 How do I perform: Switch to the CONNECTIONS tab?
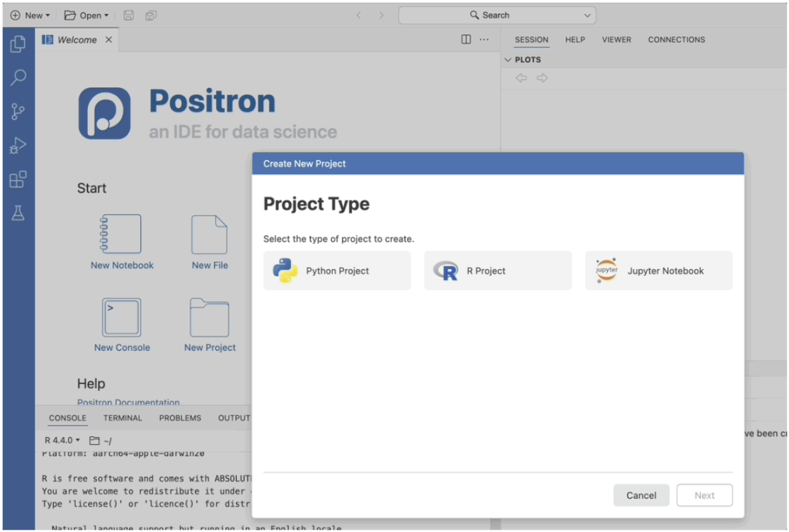(x=676, y=39)
